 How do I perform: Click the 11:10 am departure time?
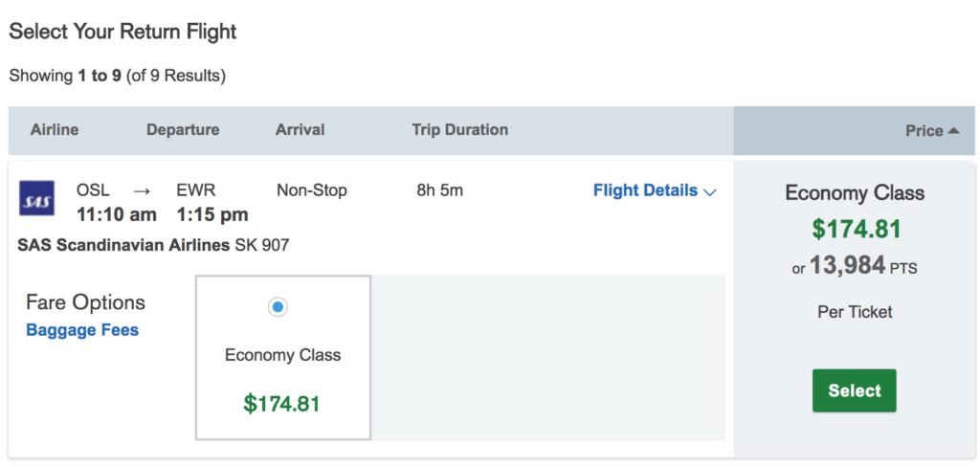point(117,214)
